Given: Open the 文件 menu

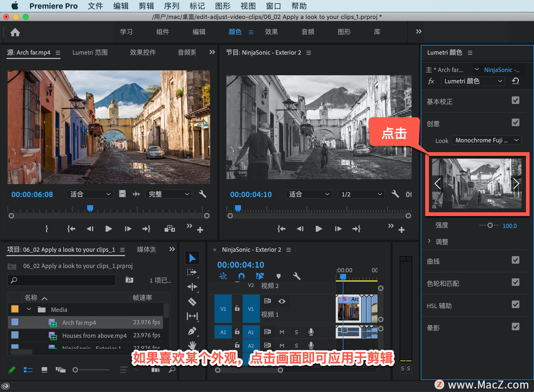Looking at the screenshot, I should pos(95,6).
